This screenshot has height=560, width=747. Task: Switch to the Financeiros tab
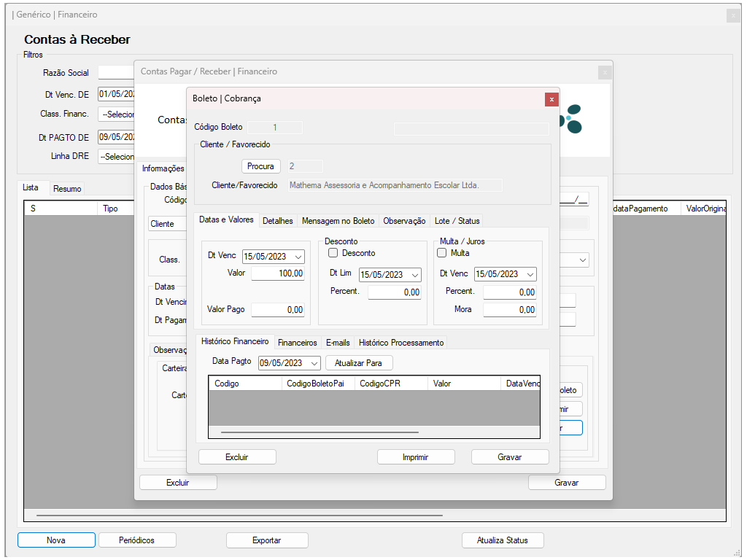point(297,343)
